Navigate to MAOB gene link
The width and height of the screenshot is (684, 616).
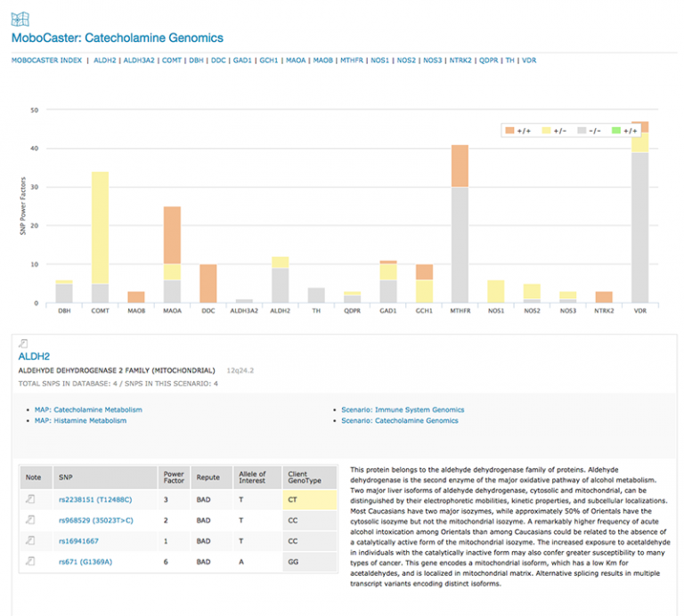point(322,61)
